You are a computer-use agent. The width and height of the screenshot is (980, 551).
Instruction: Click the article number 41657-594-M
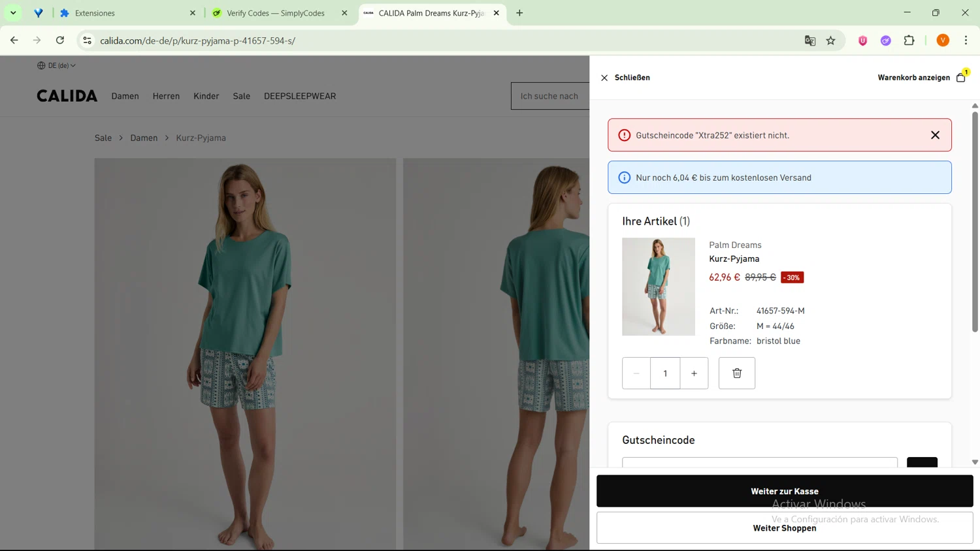(781, 311)
